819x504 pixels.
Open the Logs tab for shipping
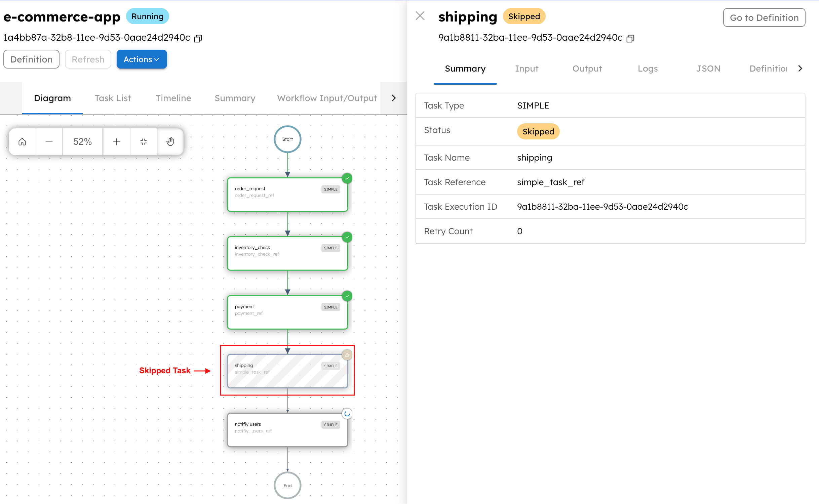pos(648,68)
